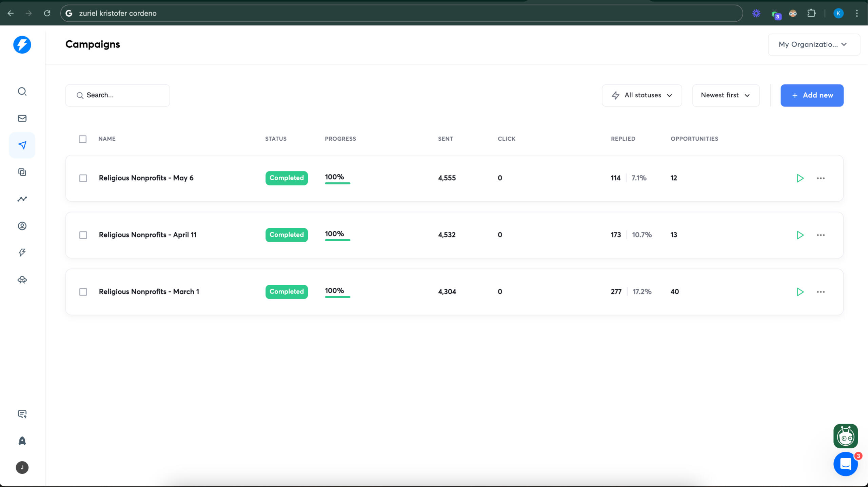Screen dimensions: 868x487
Task: Open the mail inbox sidebar icon
Action: point(22,118)
